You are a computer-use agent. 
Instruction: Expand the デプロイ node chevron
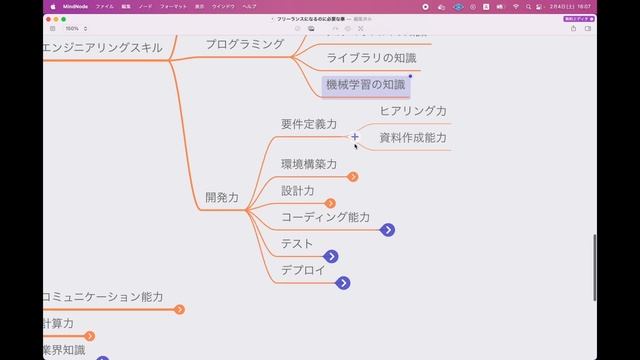[343, 283]
